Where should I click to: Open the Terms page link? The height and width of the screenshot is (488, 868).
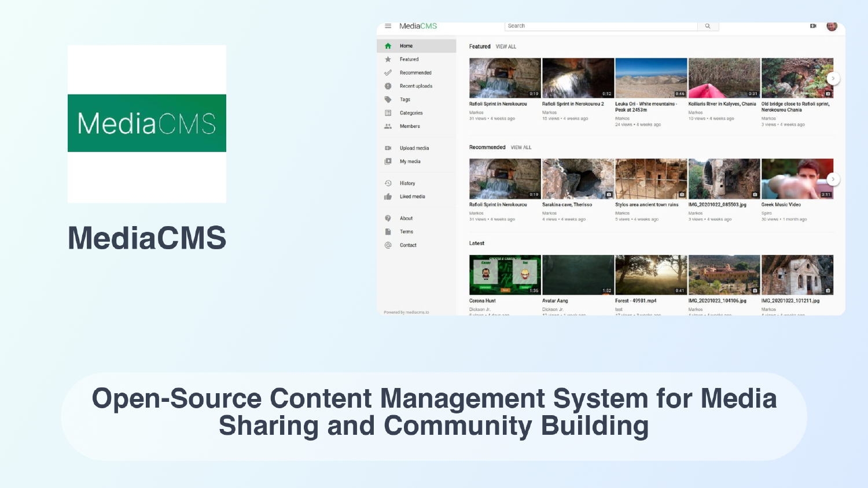click(x=406, y=231)
